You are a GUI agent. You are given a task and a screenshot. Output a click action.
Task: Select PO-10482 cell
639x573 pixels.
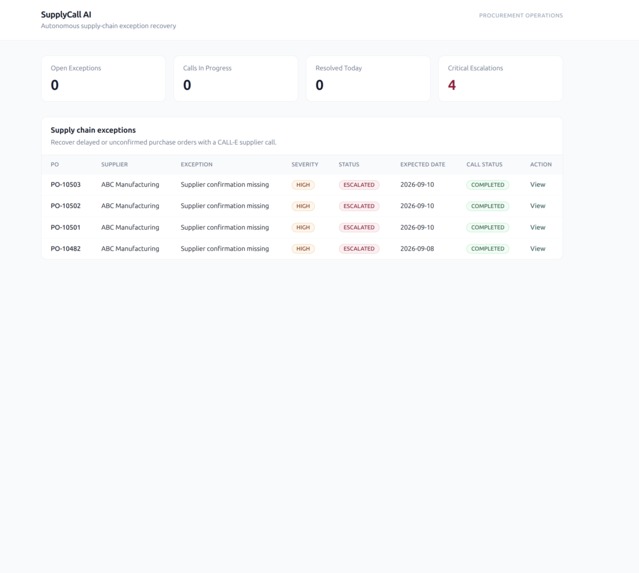[66, 249]
